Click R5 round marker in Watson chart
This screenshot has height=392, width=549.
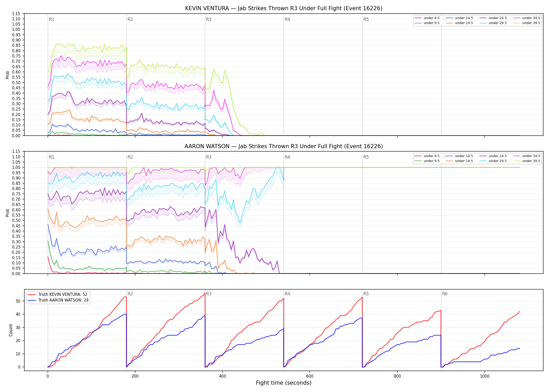pyautogui.click(x=366, y=157)
